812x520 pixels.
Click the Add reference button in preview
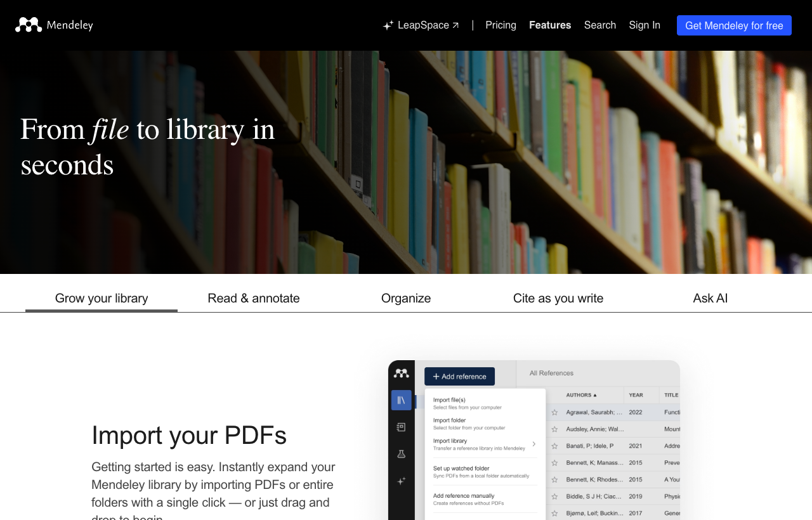[459, 376]
